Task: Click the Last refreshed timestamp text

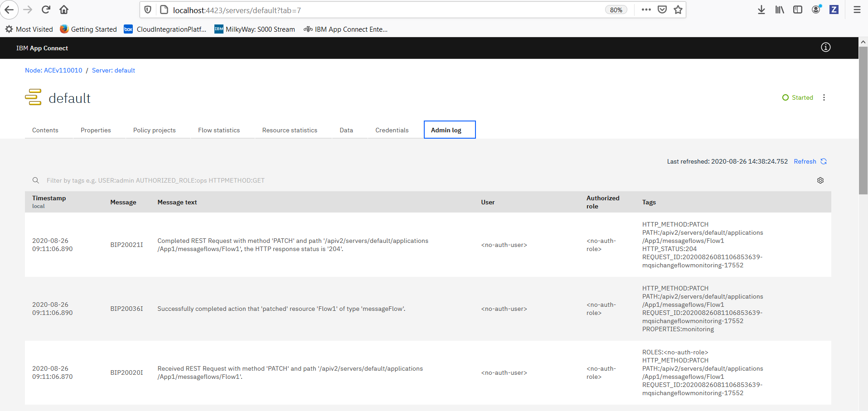Action: pos(727,161)
